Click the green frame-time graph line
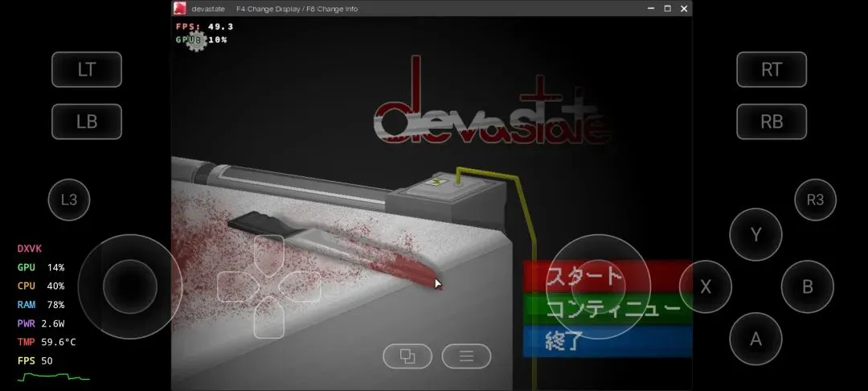 [x=54, y=377]
